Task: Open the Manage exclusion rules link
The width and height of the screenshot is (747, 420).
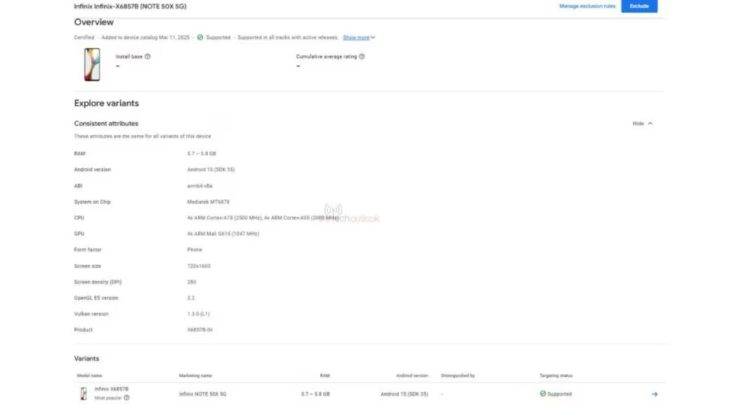Action: click(x=587, y=6)
